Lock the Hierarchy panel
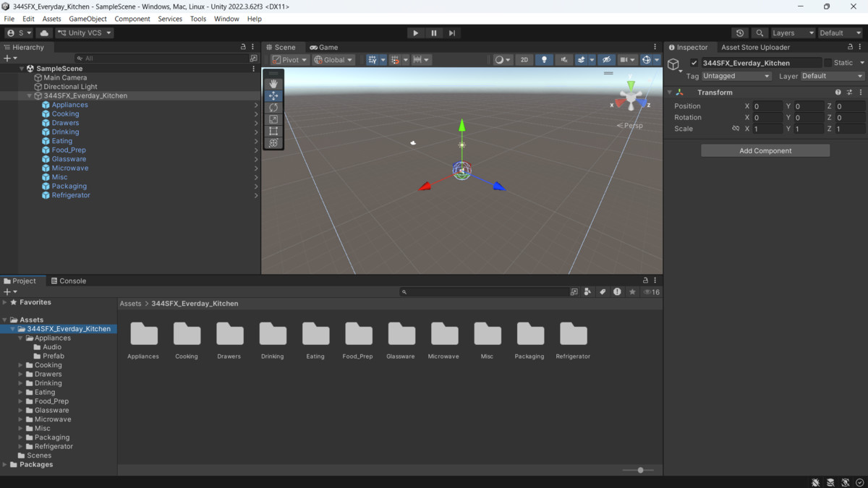 243,47
